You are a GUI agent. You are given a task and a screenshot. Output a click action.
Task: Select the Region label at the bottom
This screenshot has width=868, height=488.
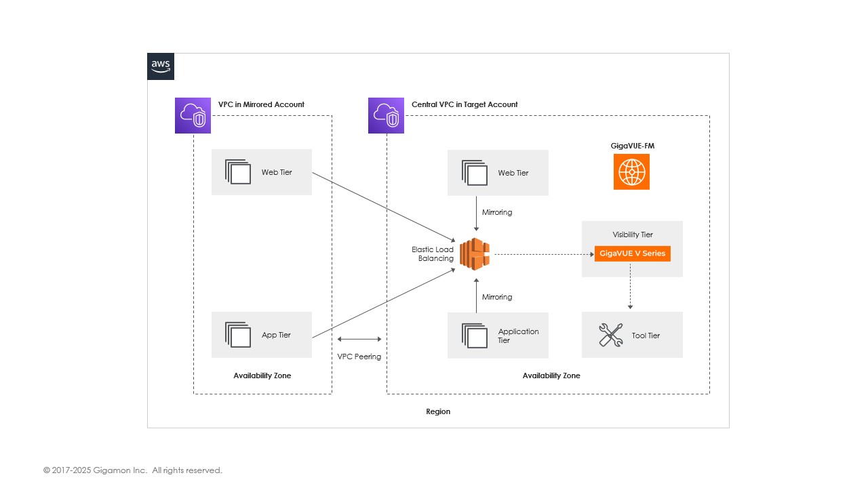[438, 411]
